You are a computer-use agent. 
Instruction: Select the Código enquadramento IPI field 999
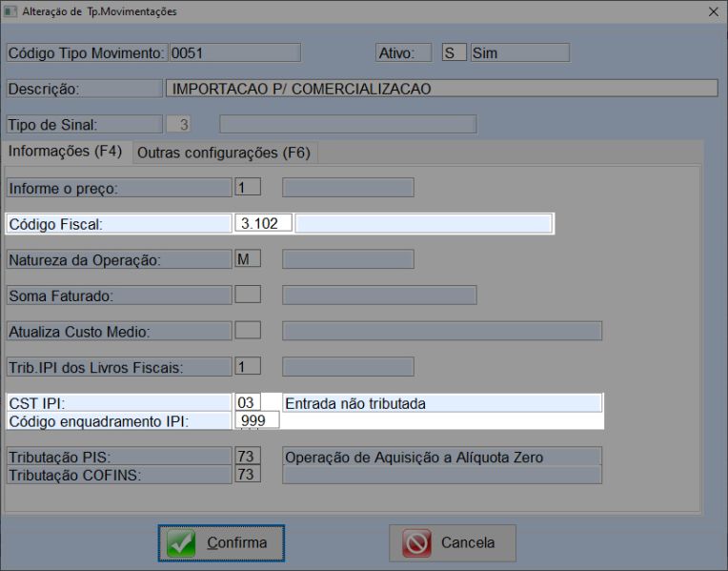pos(257,420)
